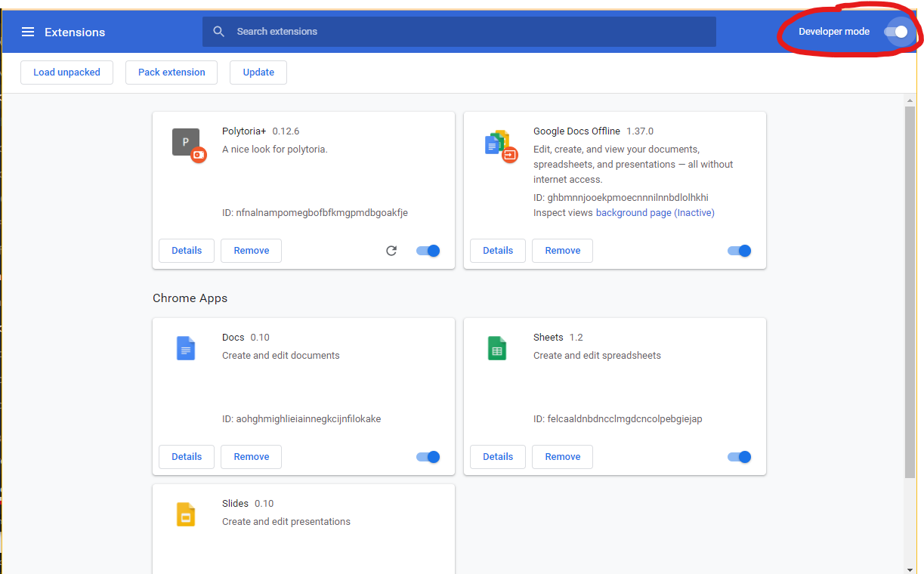Click the search magnifier icon
Screen dimensions: 924x574
219,31
